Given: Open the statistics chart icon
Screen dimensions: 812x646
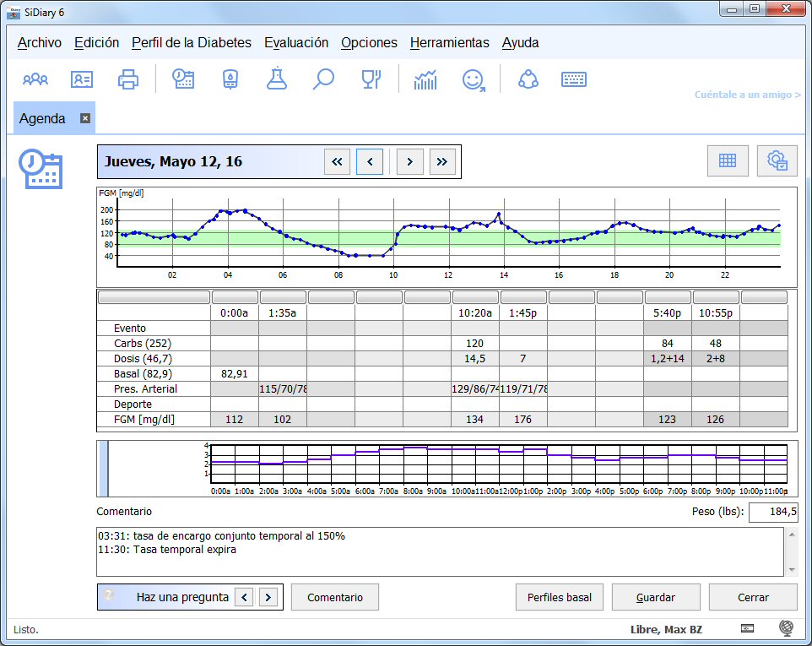Looking at the screenshot, I should pos(425,79).
